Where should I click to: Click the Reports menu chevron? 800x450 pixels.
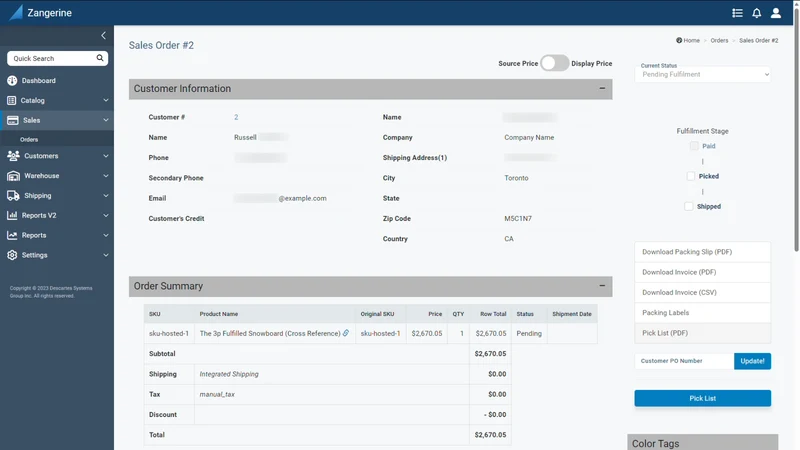tap(106, 235)
